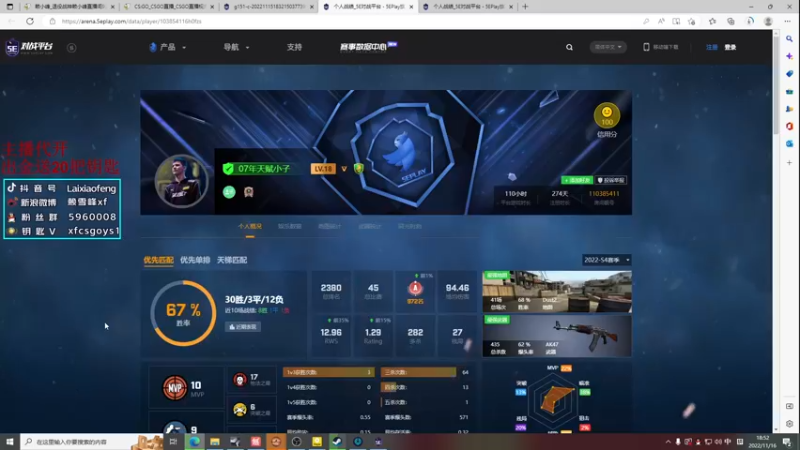The height and width of the screenshot is (450, 800).
Task: Click the 67% win rate ring
Action: point(183,313)
